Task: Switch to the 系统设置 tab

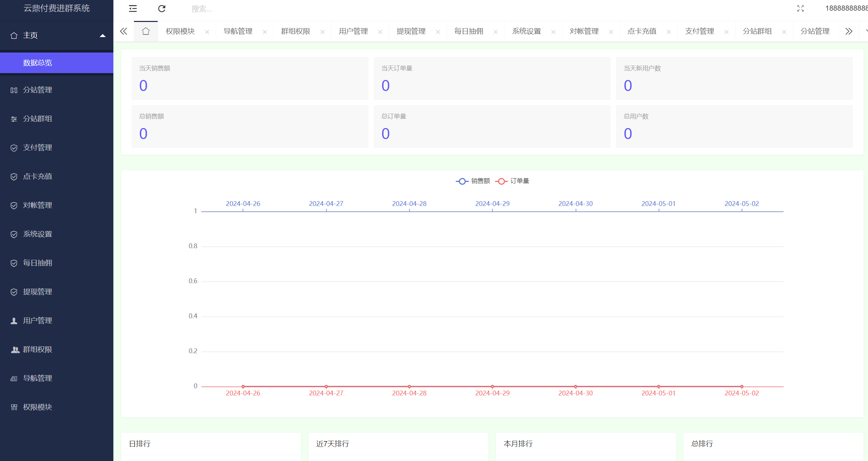Action: (x=526, y=31)
